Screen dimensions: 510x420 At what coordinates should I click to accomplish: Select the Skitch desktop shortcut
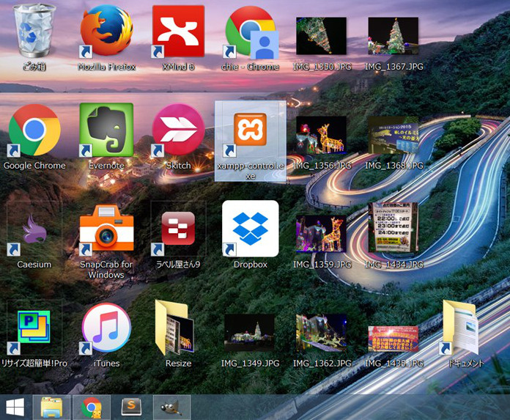pos(178,130)
